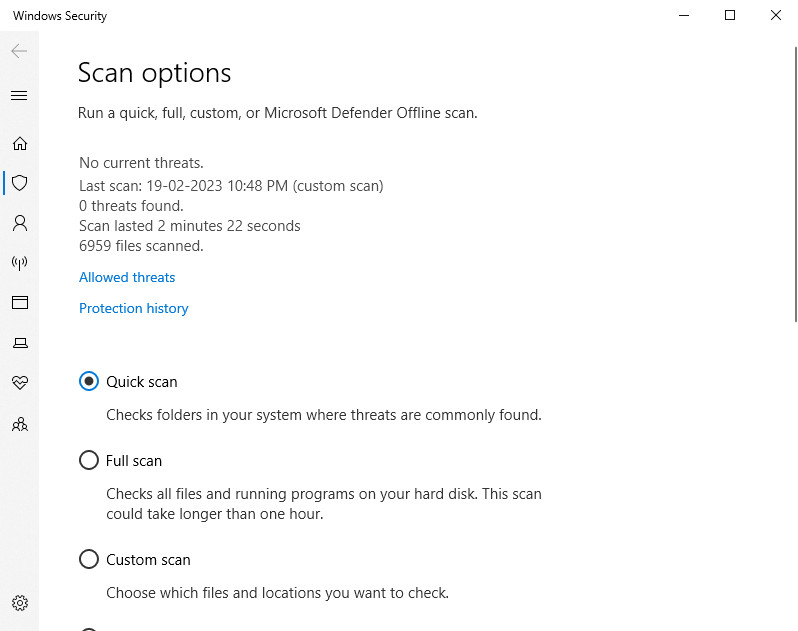Viewport: 798px width, 631px height.
Task: Select the Custom scan radio button
Action: point(89,559)
